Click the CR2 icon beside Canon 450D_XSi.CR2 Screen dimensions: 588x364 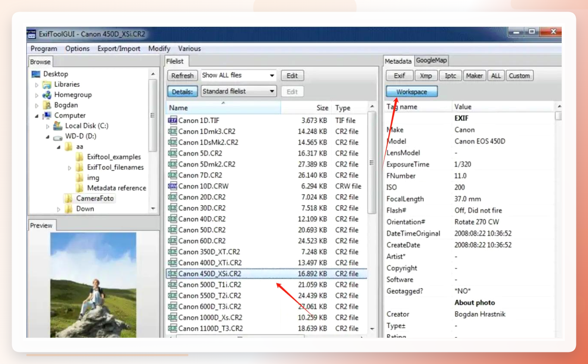coord(172,274)
